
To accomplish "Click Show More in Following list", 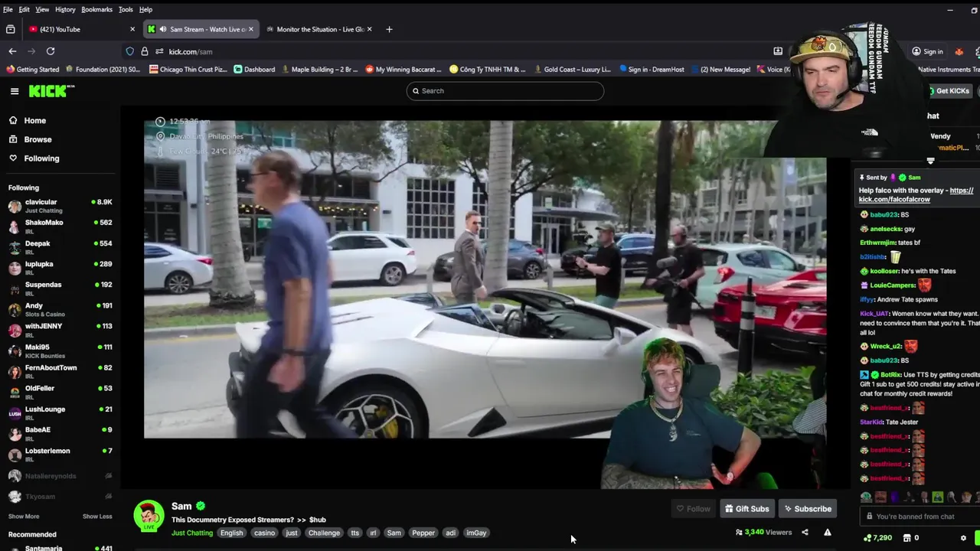I will tap(23, 517).
